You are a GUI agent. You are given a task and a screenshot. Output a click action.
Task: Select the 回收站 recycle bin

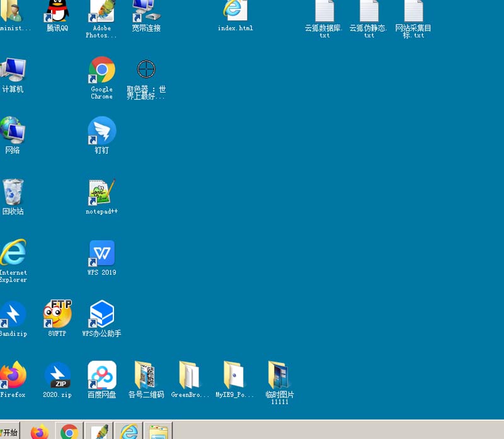(13, 192)
